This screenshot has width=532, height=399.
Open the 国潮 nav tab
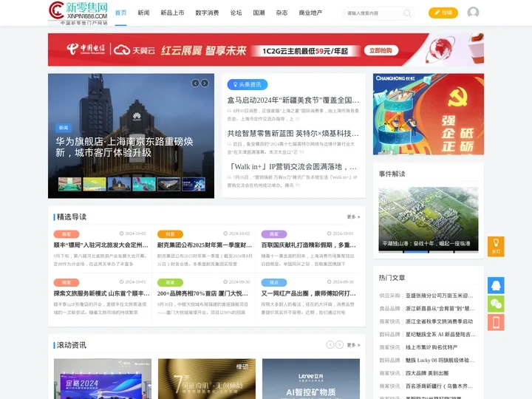point(259,13)
